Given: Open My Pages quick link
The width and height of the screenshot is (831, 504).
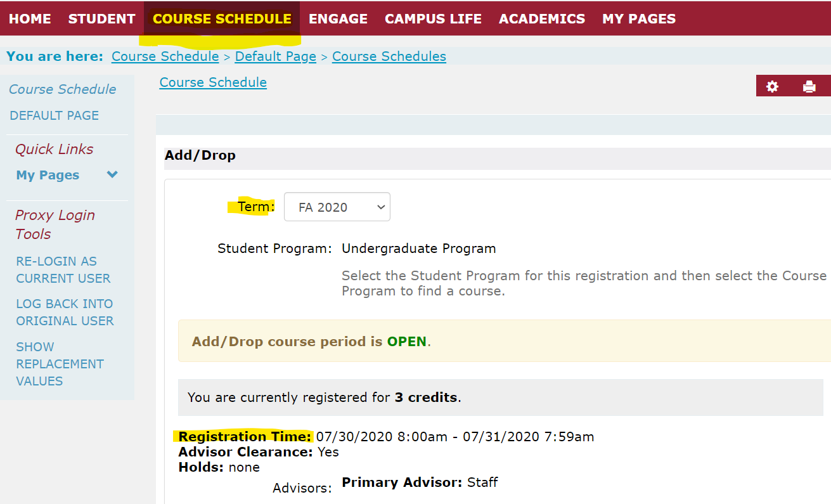Looking at the screenshot, I should click(48, 175).
